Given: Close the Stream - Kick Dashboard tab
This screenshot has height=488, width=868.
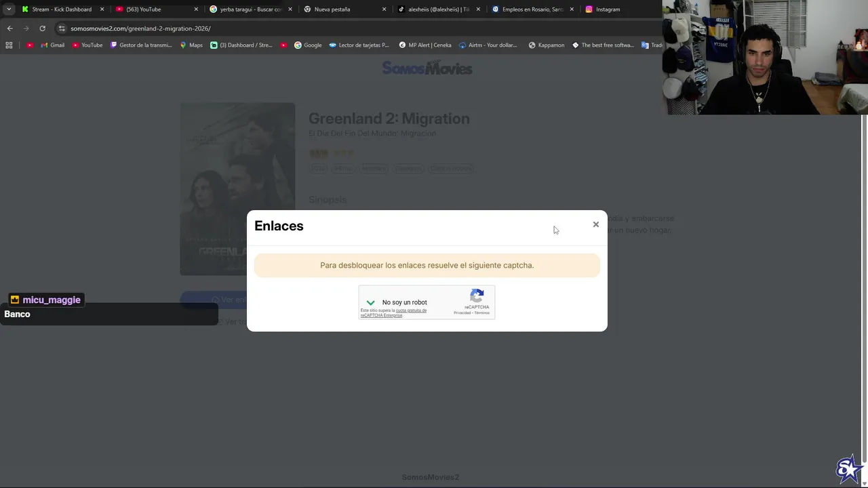Looking at the screenshot, I should [x=102, y=9].
